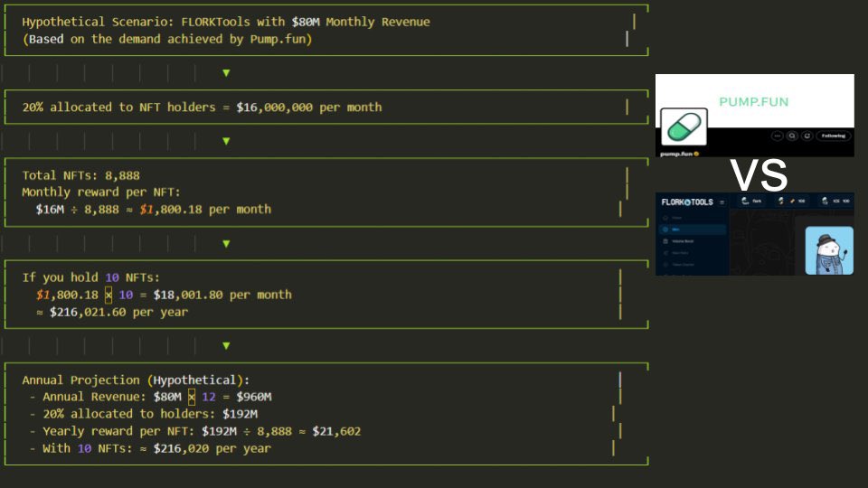Click the large VS text
868x488 pixels.
click(x=759, y=176)
